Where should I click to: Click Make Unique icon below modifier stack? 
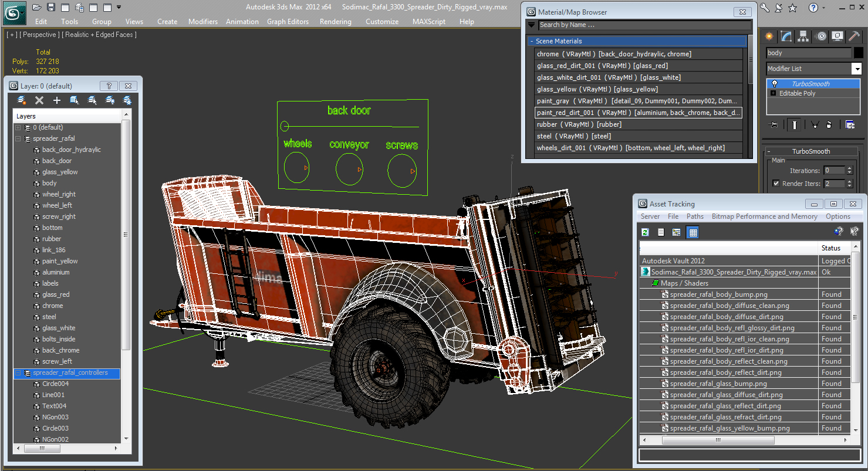coord(815,124)
